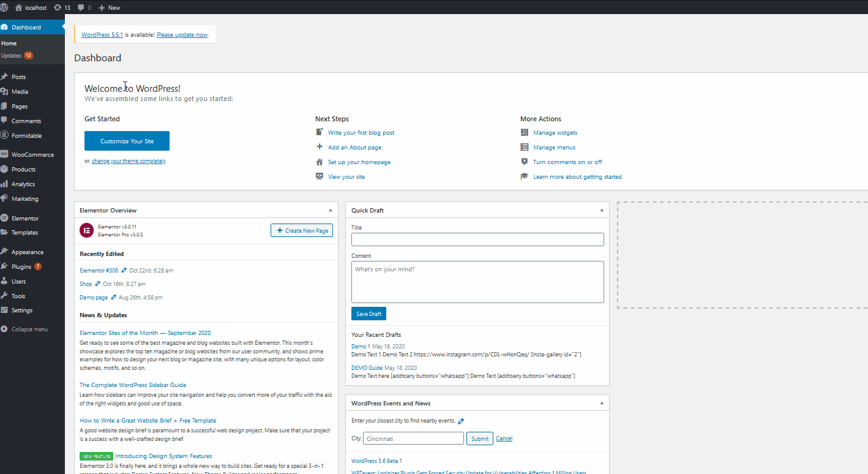Click the Users icon in sidebar
Screen dimensions: 868x474
tap(4, 281)
